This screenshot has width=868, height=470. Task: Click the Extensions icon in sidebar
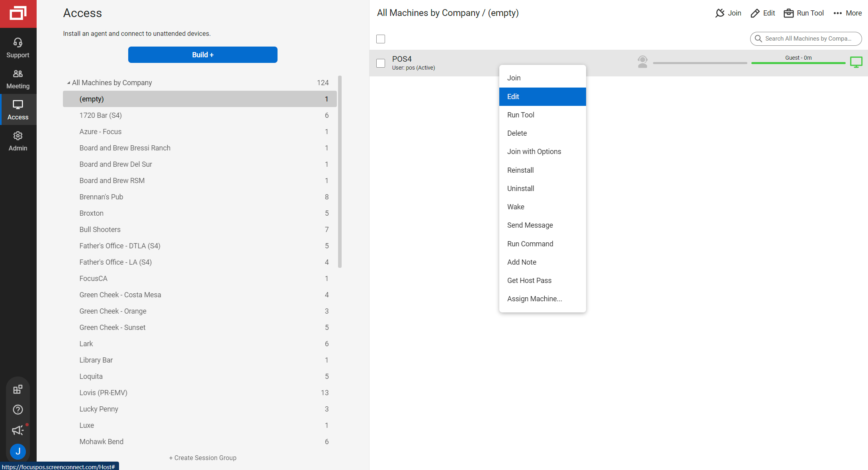[18, 389]
